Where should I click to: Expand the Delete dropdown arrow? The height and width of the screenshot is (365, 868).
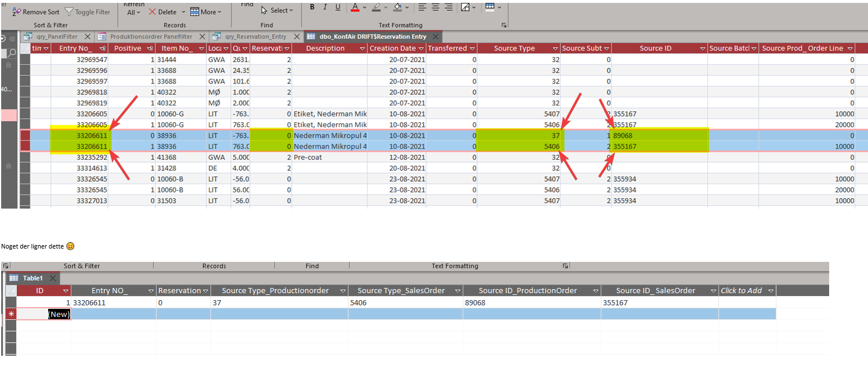pos(184,12)
